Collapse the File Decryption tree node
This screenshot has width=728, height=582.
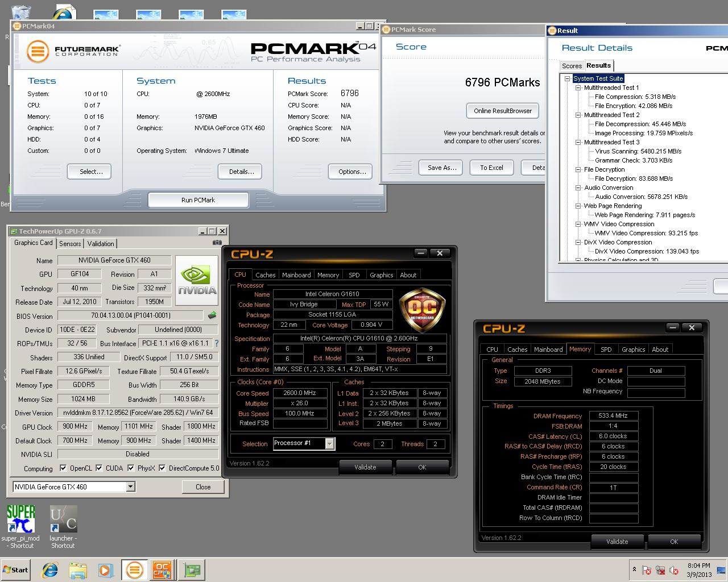(578, 169)
